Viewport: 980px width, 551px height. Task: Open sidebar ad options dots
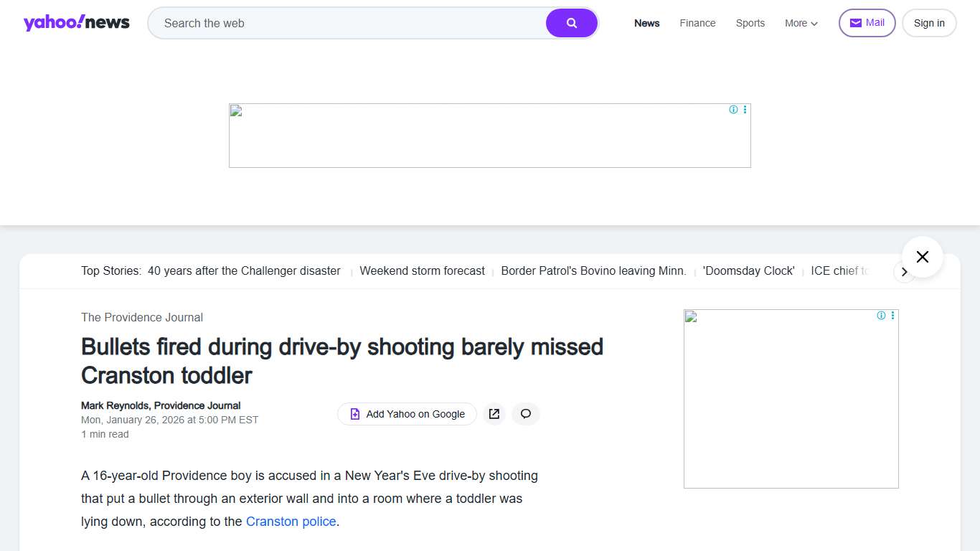coord(892,316)
